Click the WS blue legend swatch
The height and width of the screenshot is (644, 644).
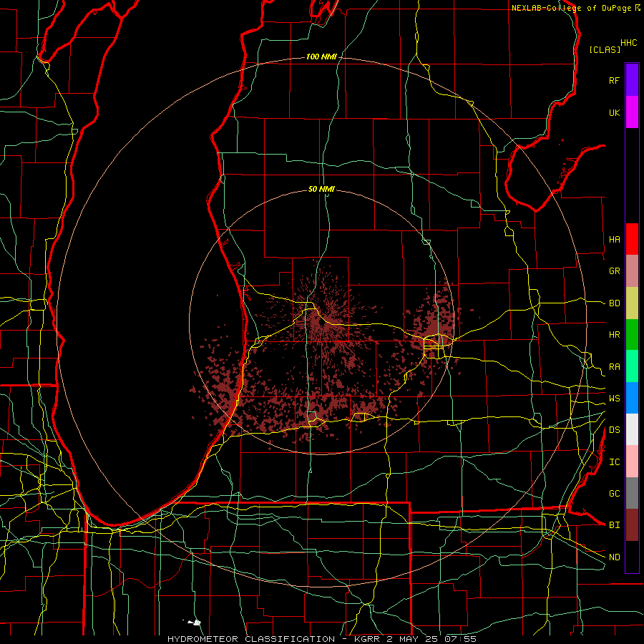[632, 398]
